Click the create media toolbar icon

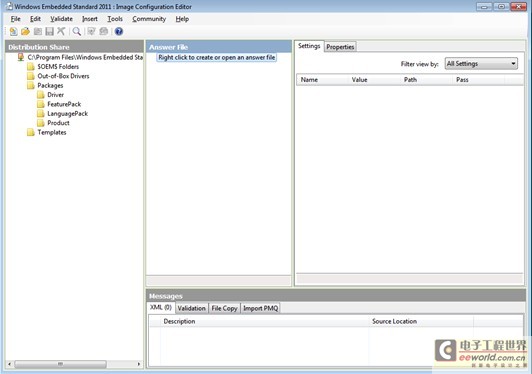[x=103, y=32]
